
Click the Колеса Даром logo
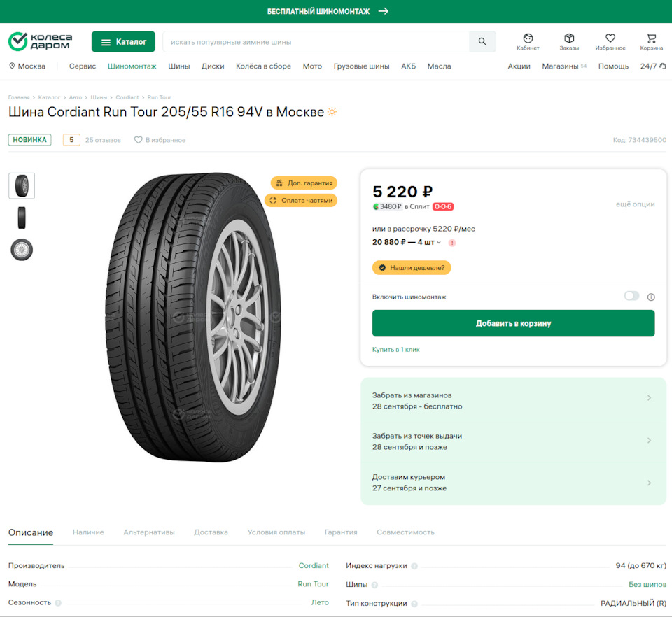pyautogui.click(x=40, y=41)
